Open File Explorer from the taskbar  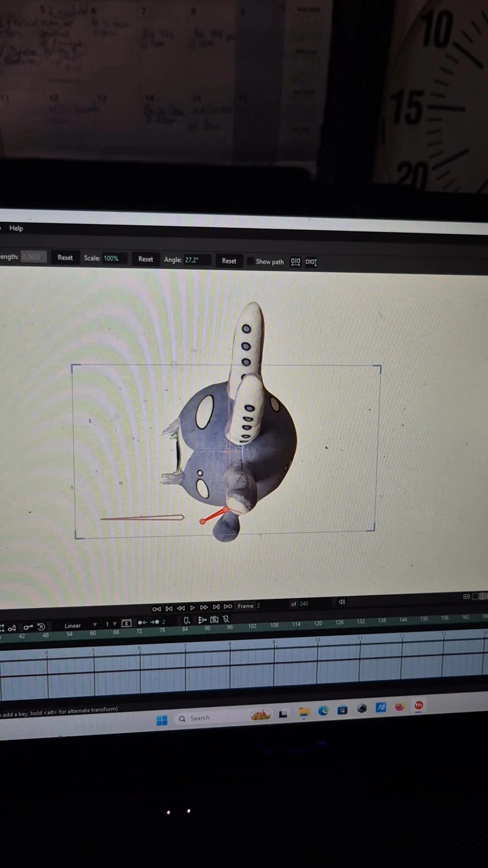304,713
